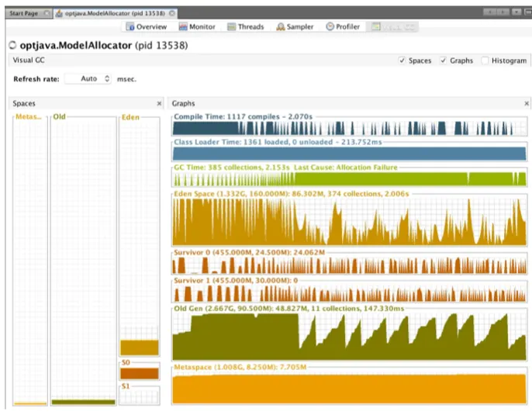Viewport: 532px width, 415px height.
Task: Click the Eden space fill block
Action: point(140,348)
